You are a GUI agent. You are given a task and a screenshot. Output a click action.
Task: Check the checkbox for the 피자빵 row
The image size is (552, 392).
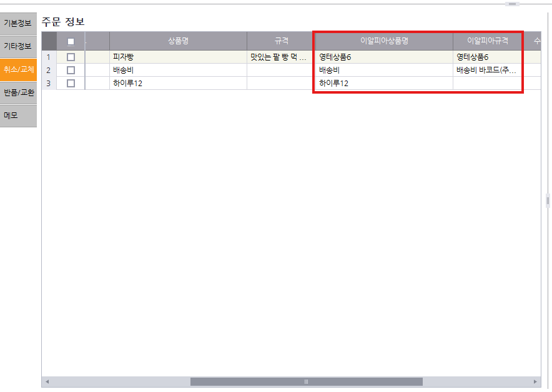pyautogui.click(x=71, y=57)
